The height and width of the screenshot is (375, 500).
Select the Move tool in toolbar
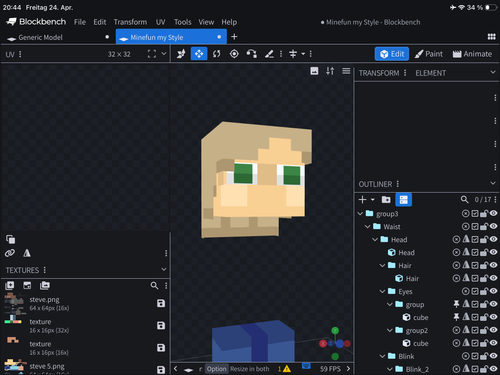(x=199, y=54)
